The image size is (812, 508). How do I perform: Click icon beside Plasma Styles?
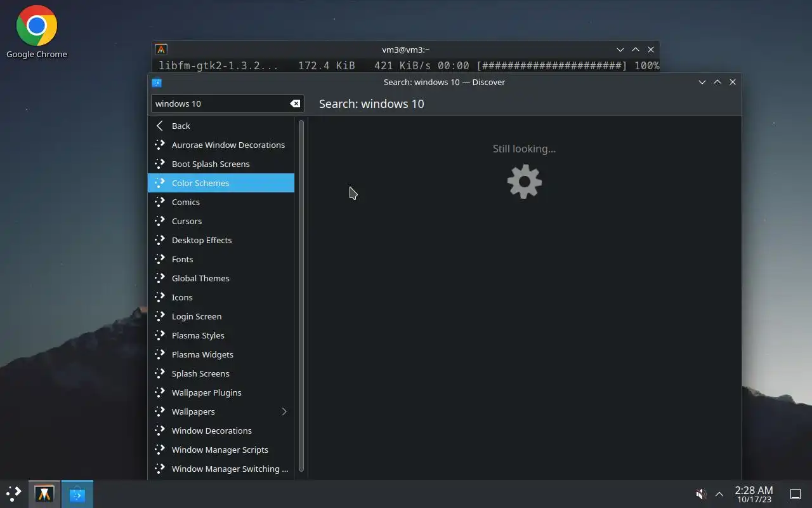pos(160,335)
